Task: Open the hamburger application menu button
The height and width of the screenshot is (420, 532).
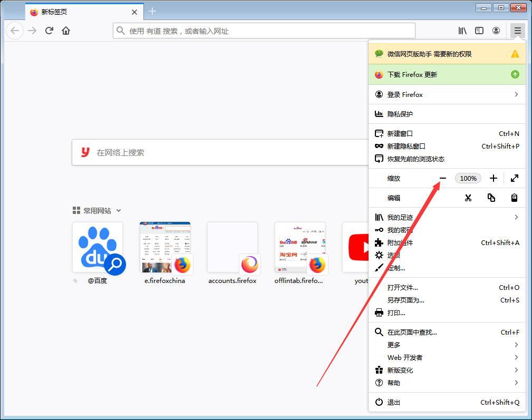Action: [517, 31]
